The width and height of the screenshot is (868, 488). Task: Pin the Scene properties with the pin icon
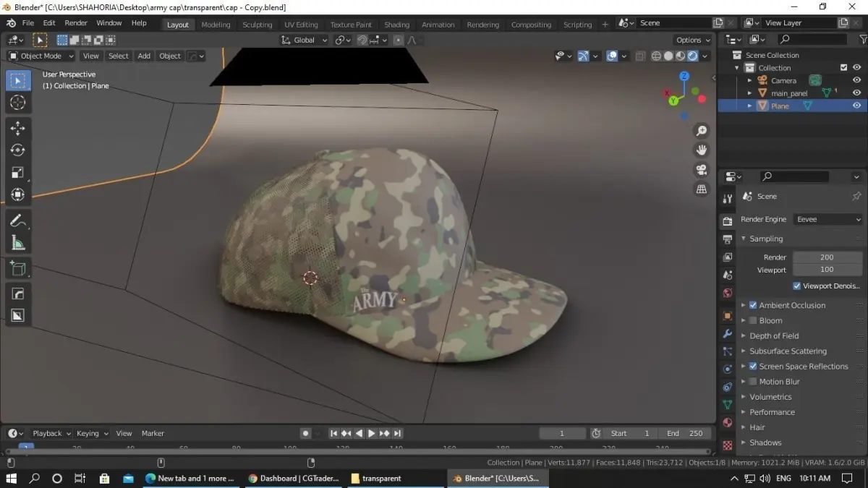(x=856, y=196)
